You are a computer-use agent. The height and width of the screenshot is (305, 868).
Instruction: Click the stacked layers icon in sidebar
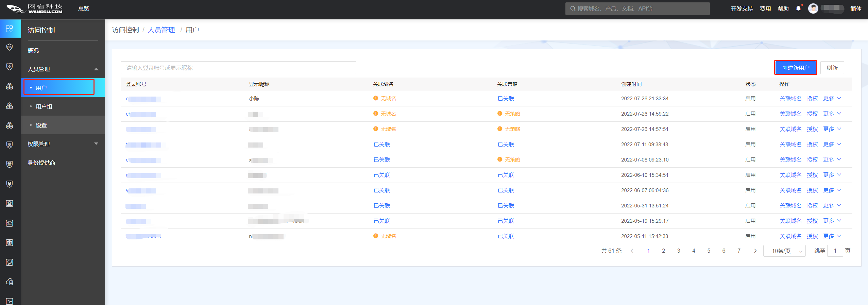tap(10, 242)
